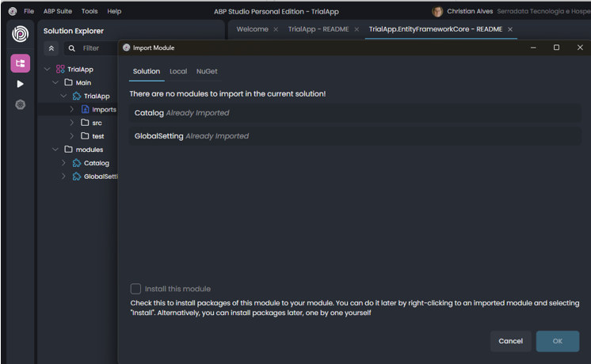Viewport: 591px width, 364px height.
Task: Click the OK button
Action: (x=557, y=341)
